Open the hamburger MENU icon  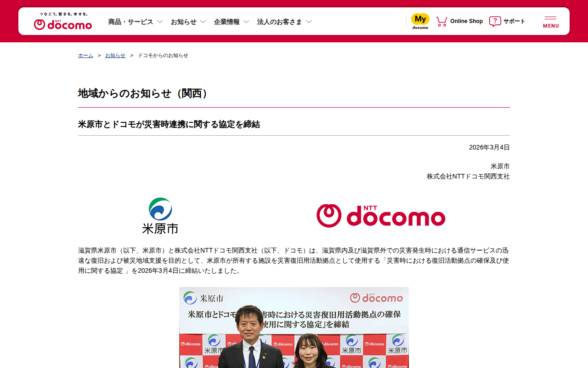pos(551,22)
